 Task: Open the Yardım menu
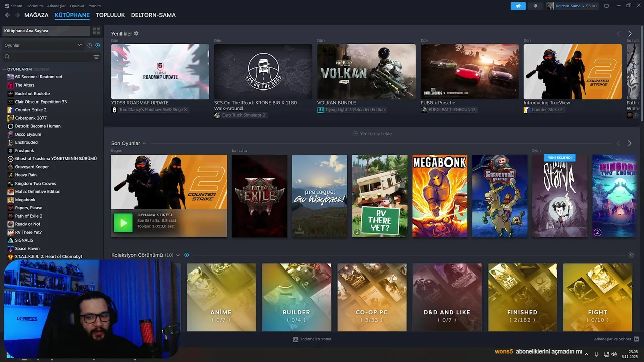click(x=95, y=6)
